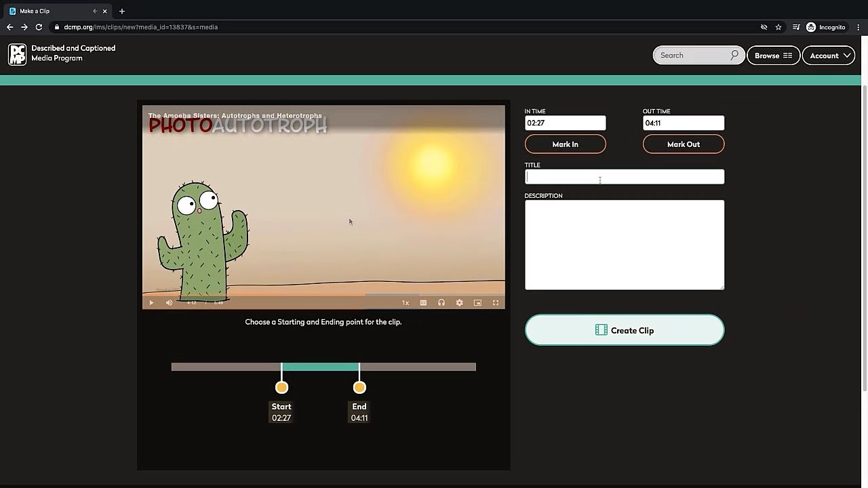868x488 pixels.
Task: Click the crossed-eye tracking protection icon
Action: point(764,27)
